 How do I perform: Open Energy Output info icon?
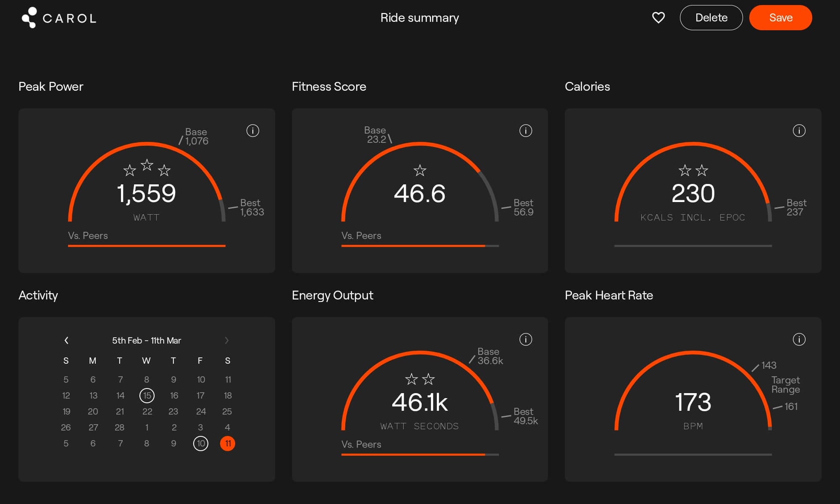click(x=525, y=339)
